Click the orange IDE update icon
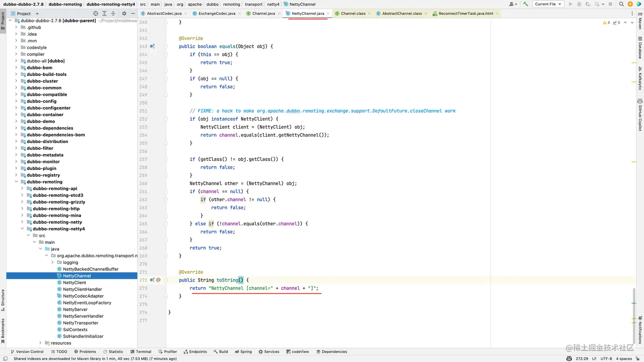Screen dimensions: 644x362 coord(630,4)
